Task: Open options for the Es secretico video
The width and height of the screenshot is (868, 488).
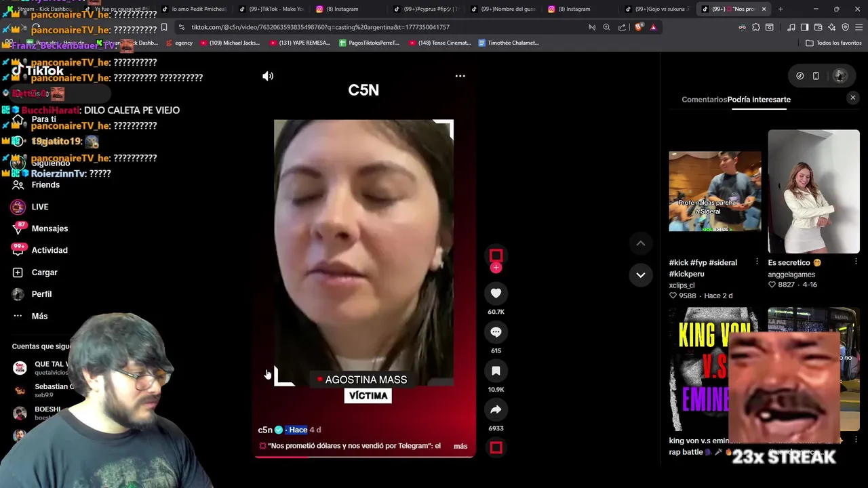Action: tap(856, 262)
